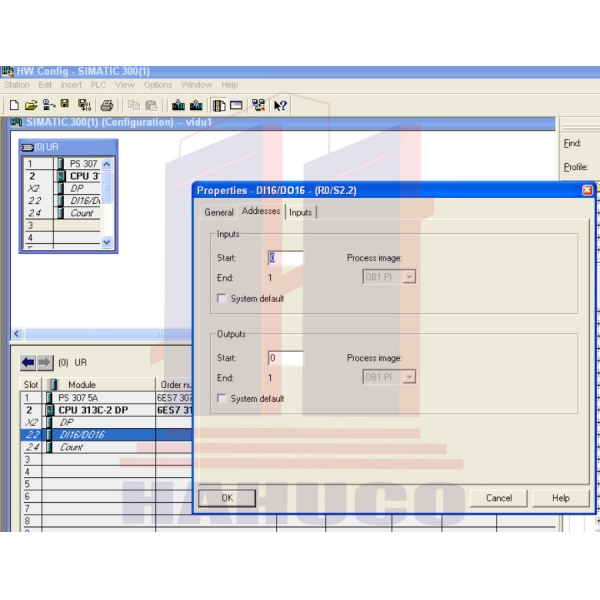
Task: Click the address overview window icon
Action: point(236,105)
